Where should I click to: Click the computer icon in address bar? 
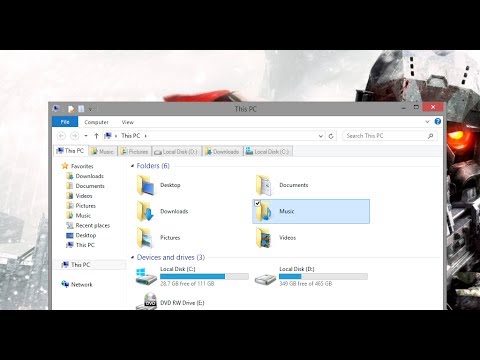(108, 136)
